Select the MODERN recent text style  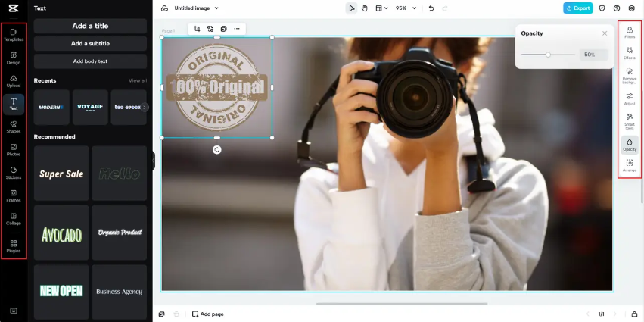(51, 108)
